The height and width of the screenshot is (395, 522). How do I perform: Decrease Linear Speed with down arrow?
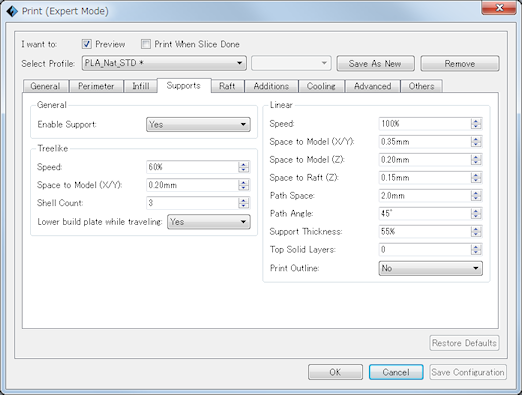pos(476,126)
